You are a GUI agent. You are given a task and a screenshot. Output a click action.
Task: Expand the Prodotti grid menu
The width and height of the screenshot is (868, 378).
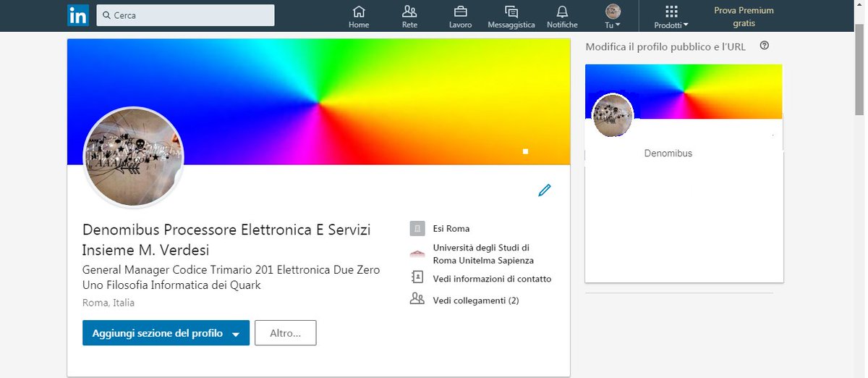click(x=671, y=16)
